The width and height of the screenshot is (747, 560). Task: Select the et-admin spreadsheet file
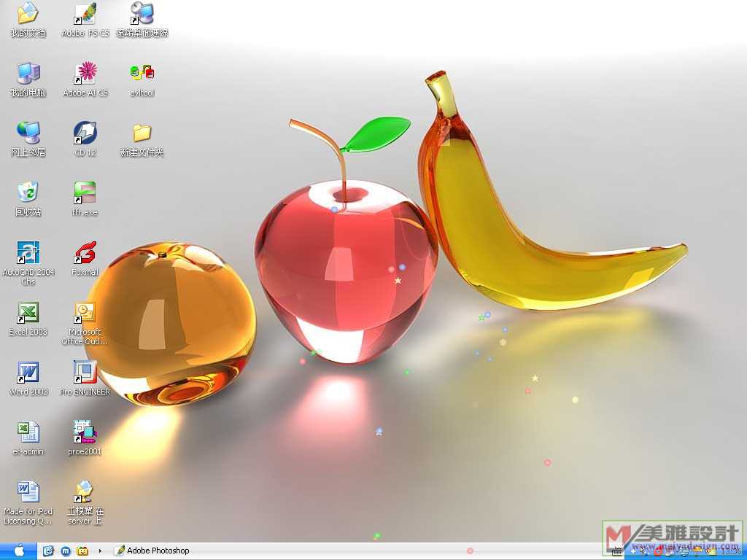pyautogui.click(x=28, y=432)
